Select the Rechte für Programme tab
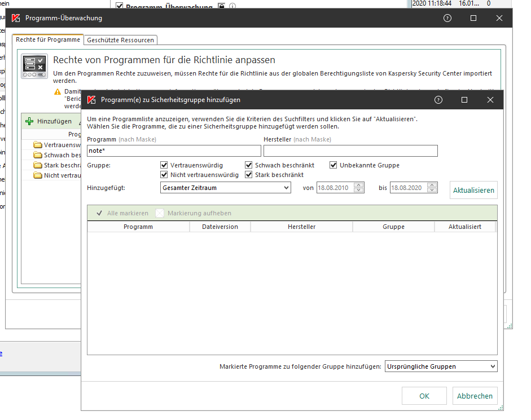This screenshot has width=531, height=420. [x=48, y=39]
